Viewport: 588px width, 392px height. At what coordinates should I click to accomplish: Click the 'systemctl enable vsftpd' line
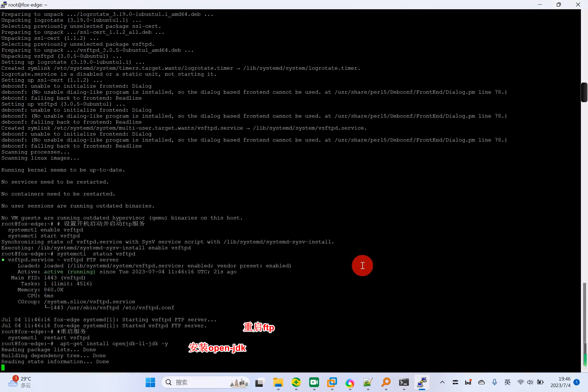pos(45,230)
